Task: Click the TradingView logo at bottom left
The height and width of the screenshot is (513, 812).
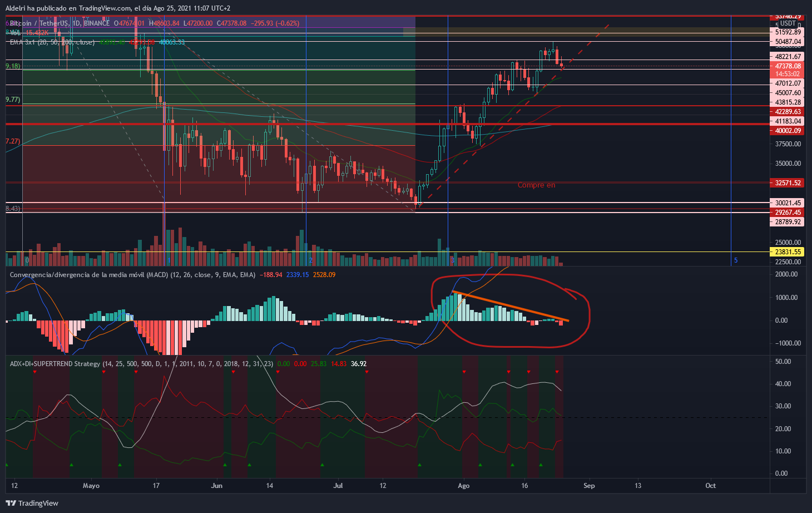Action: [x=32, y=503]
